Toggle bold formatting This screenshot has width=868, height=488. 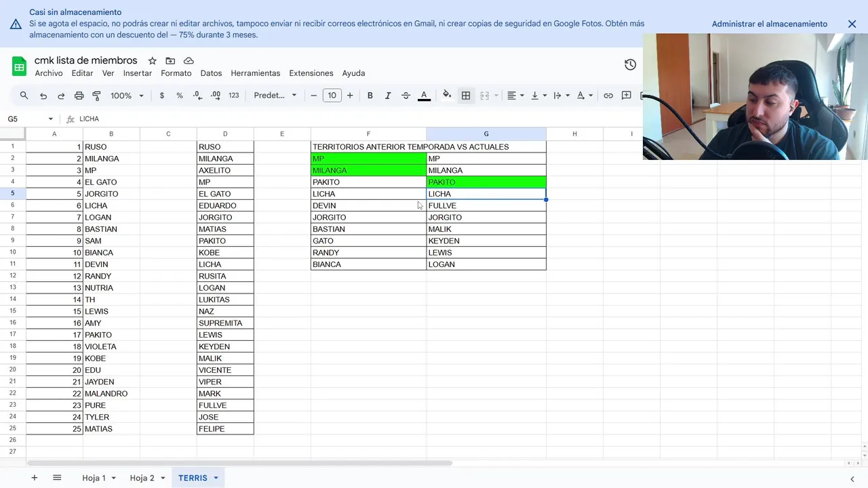coord(370,96)
